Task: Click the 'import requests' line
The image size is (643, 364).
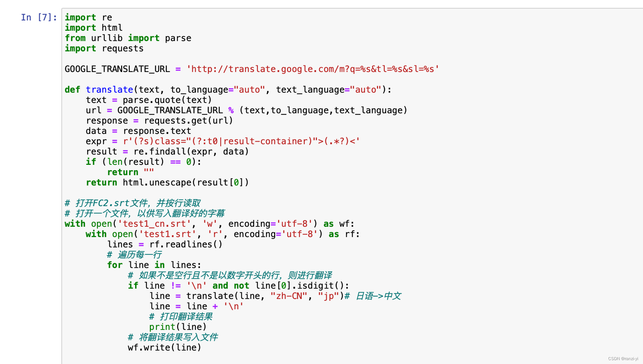Action: coord(104,49)
